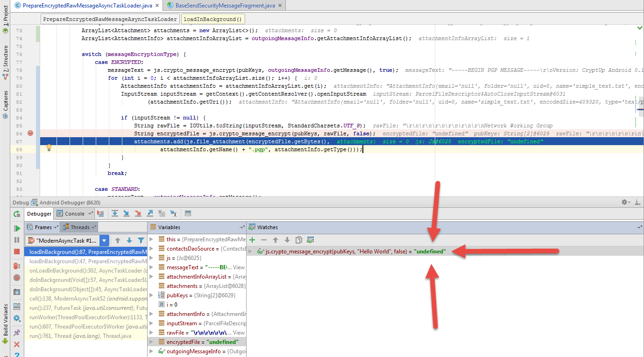Select the Step Into icon

pos(126,213)
